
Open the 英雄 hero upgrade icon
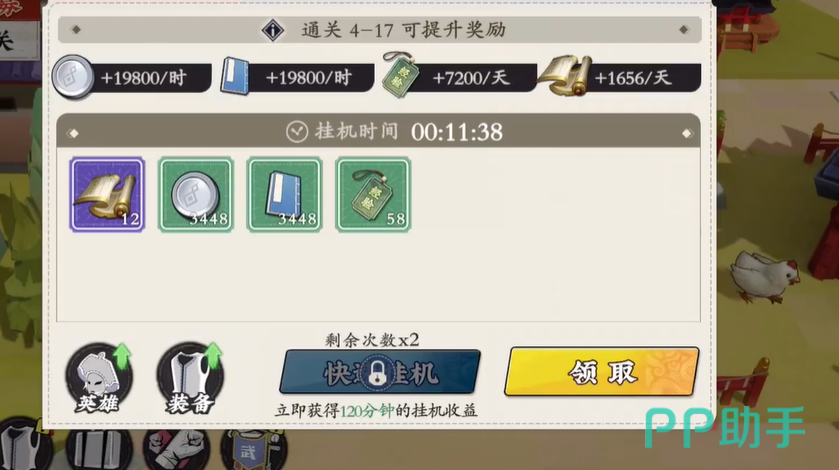point(100,379)
